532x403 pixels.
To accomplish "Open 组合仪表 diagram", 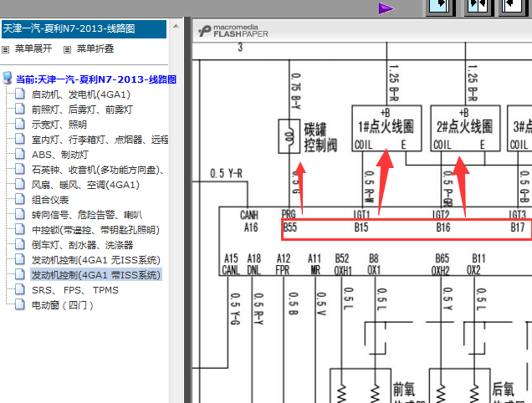I will [50, 200].
